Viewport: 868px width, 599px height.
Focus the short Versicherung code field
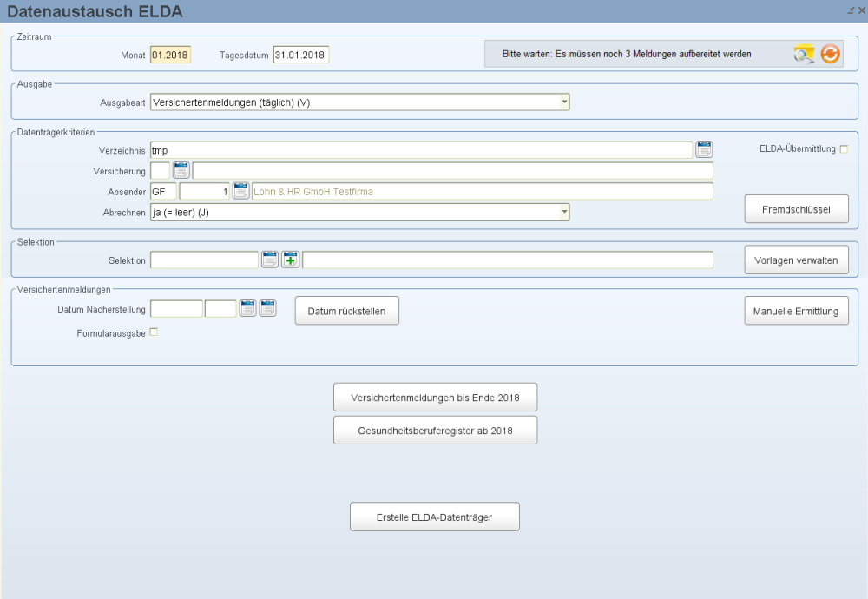[x=160, y=170]
